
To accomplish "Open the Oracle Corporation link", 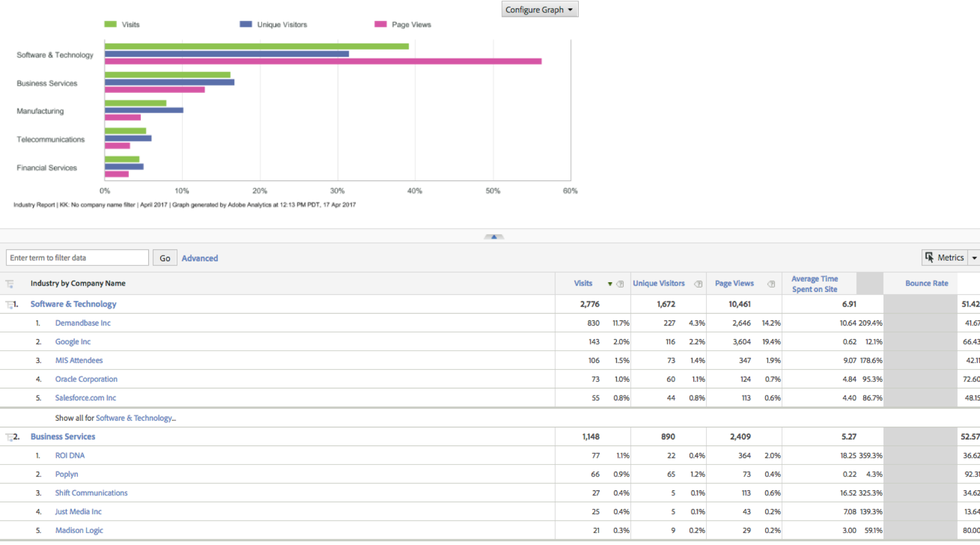I will point(87,379).
